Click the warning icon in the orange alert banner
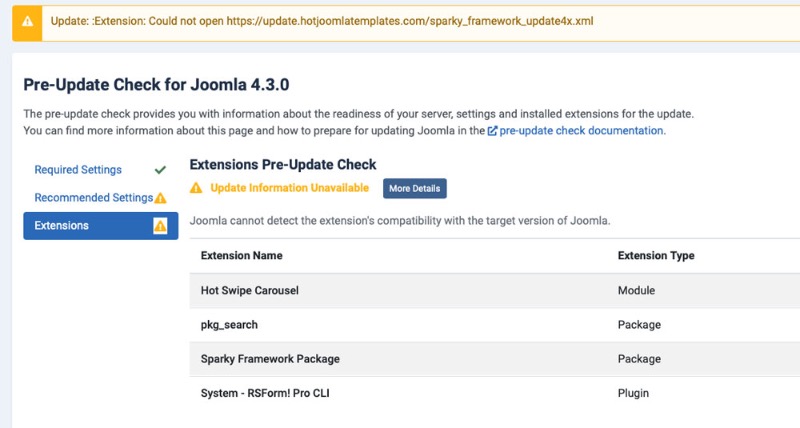800x428 pixels. tap(27, 21)
